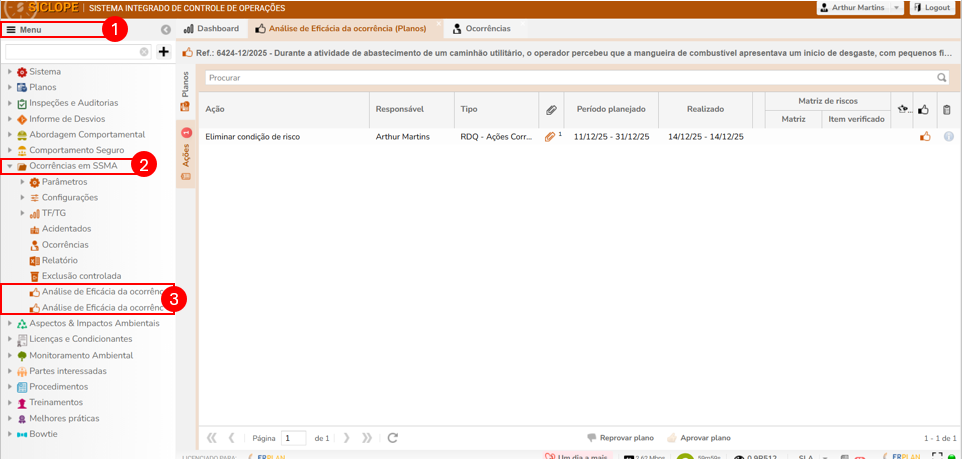Collapse the sidebar with the left arrow
This screenshot has height=459, width=962.
click(x=166, y=30)
